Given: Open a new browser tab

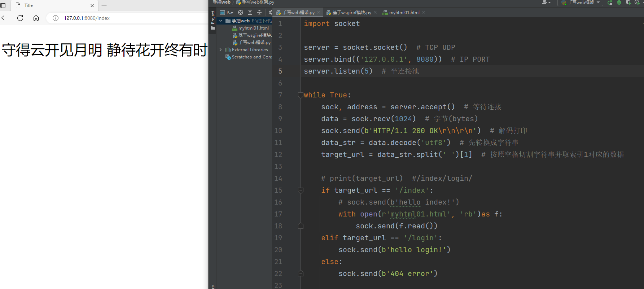Looking at the screenshot, I should (x=104, y=5).
